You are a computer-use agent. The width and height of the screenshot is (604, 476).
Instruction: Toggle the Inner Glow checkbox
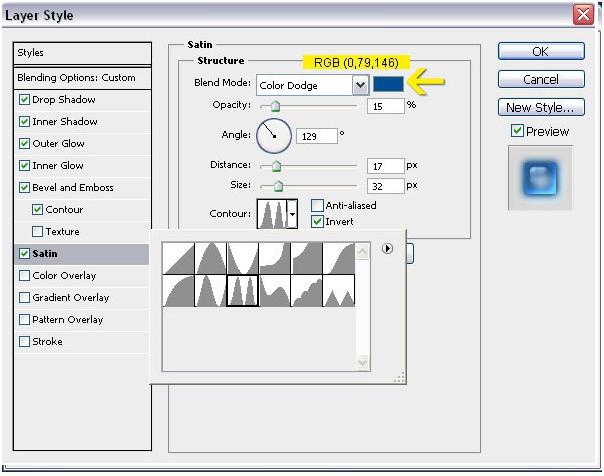[24, 165]
